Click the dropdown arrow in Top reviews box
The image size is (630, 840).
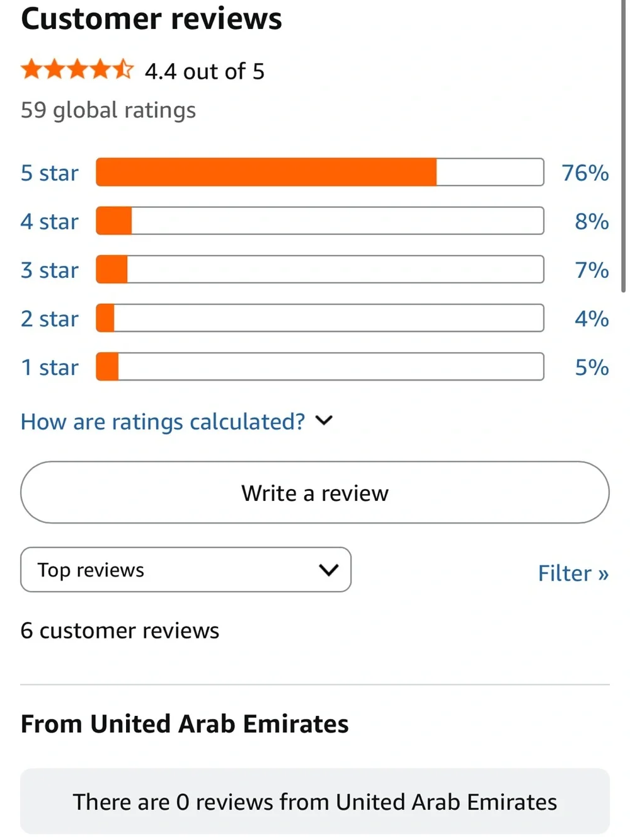(329, 570)
